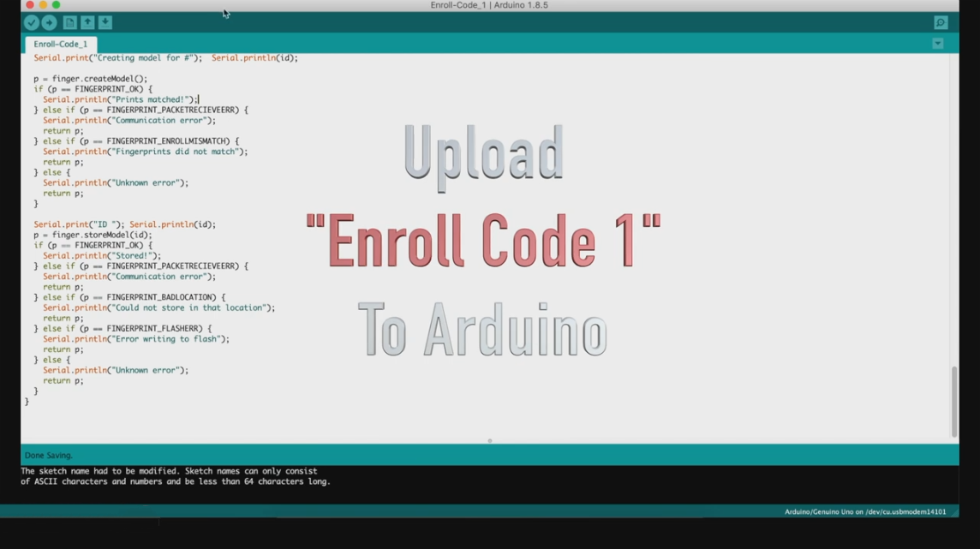This screenshot has width=980, height=549.
Task: Click the line 'p = finger.storeModel(id);'
Action: click(93, 235)
